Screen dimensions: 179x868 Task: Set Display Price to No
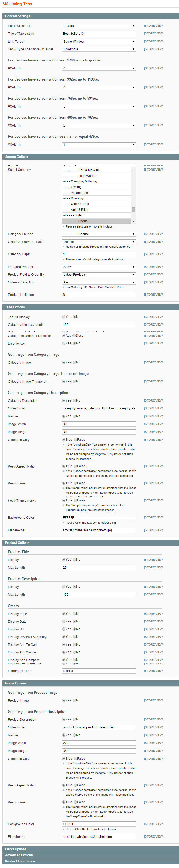click(74, 614)
